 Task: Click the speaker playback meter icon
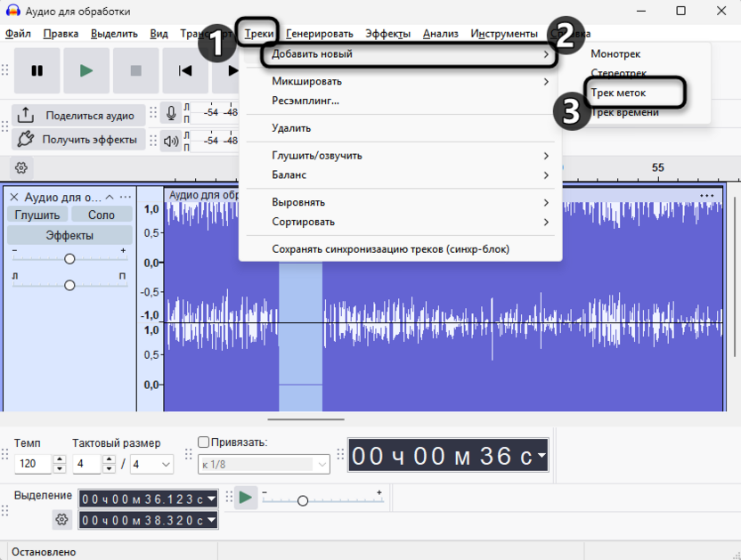pyautogui.click(x=169, y=140)
